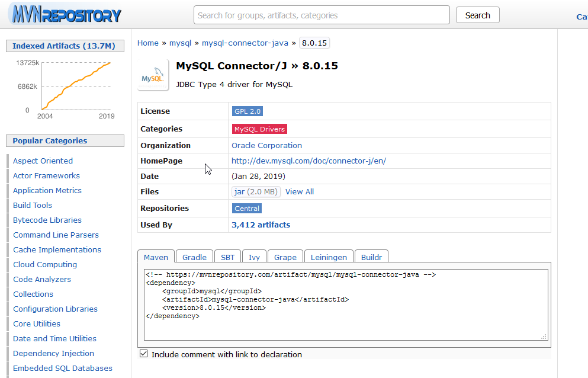Viewport: 588px width, 378px height.
Task: Click the MySQL Drivers category badge
Action: [259, 129]
